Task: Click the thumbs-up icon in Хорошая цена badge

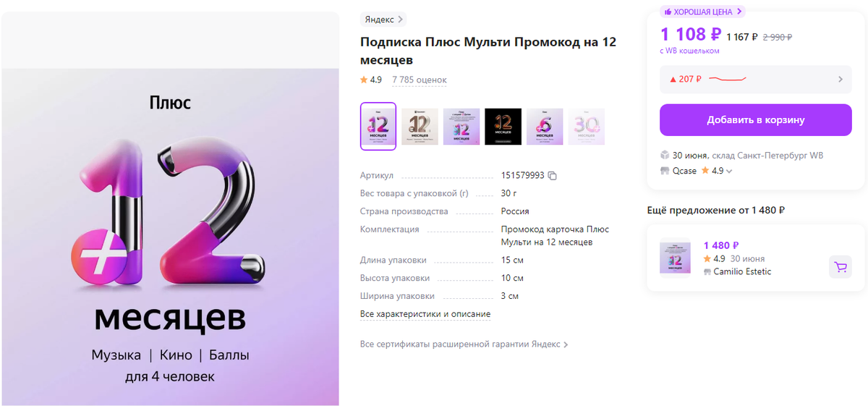Action: pos(668,12)
